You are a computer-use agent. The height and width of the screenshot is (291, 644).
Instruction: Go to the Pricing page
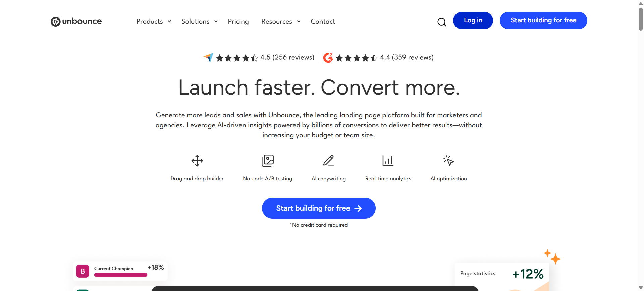238,21
